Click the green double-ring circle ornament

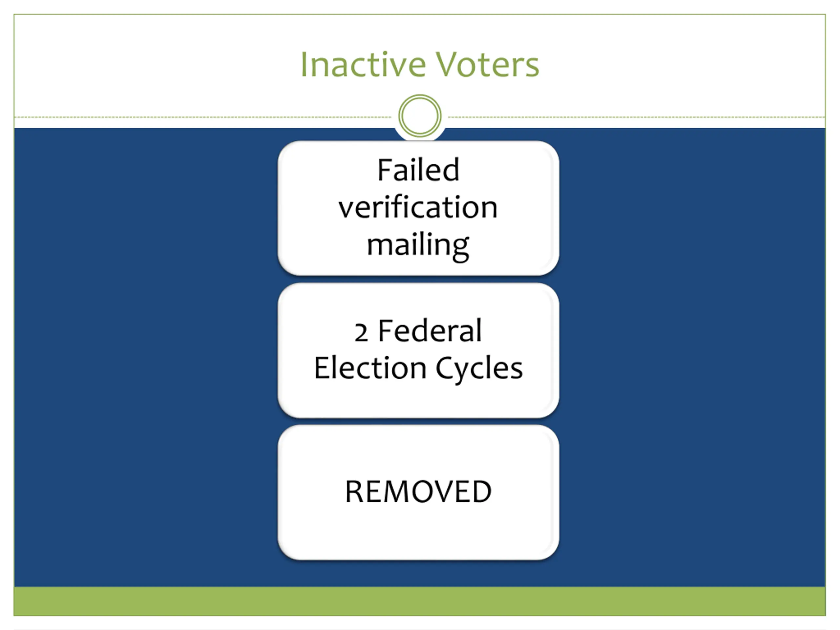pos(420,116)
